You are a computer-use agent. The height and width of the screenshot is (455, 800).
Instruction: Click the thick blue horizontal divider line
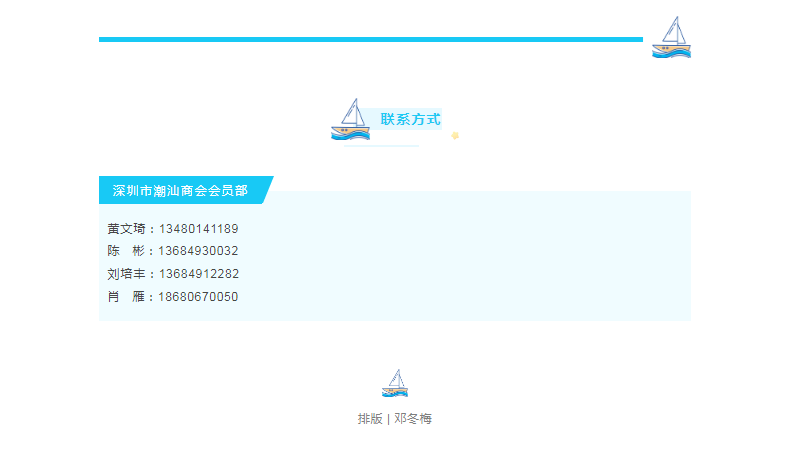click(370, 40)
